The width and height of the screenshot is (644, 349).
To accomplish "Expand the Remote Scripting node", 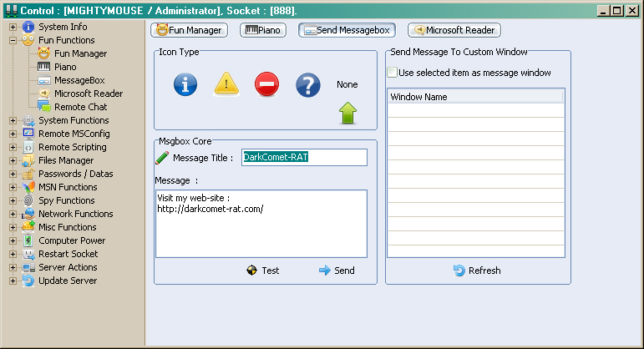I will pyautogui.click(x=13, y=148).
